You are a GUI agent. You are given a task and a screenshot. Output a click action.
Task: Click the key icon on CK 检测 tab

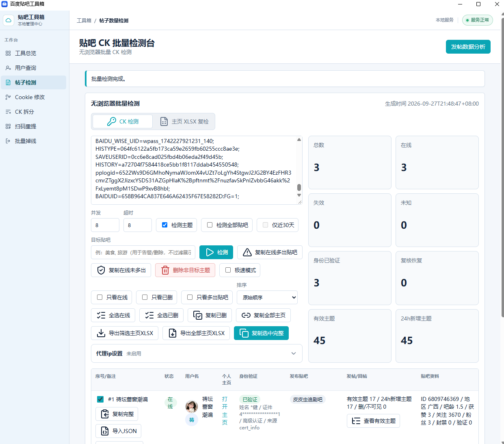click(x=112, y=121)
